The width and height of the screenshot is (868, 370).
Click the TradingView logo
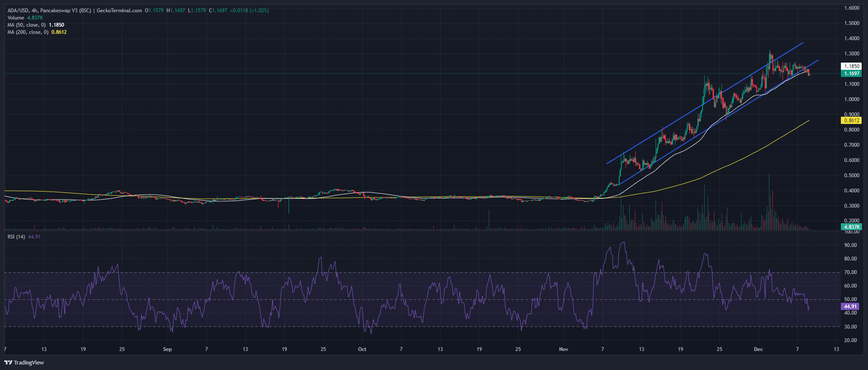click(24, 362)
